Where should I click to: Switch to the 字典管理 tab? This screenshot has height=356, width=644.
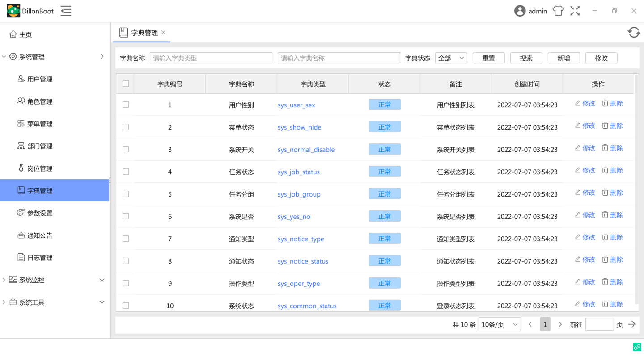[x=142, y=33]
